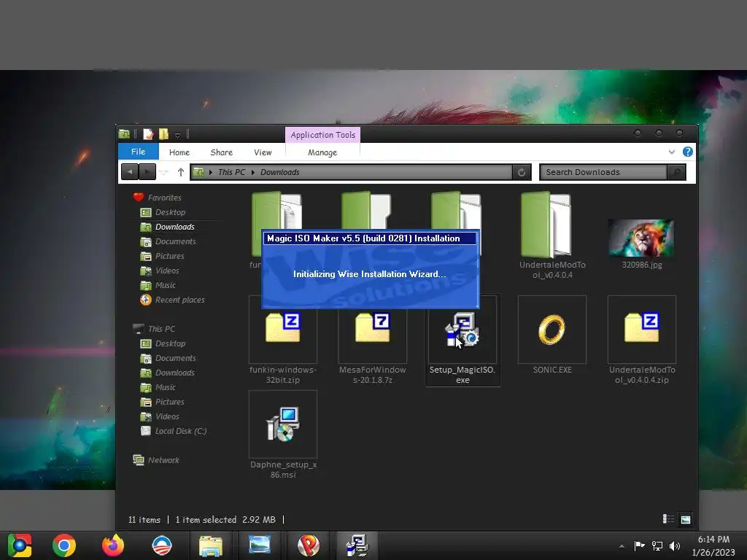
Task: Click Downloads in the address path
Action: pyautogui.click(x=279, y=172)
